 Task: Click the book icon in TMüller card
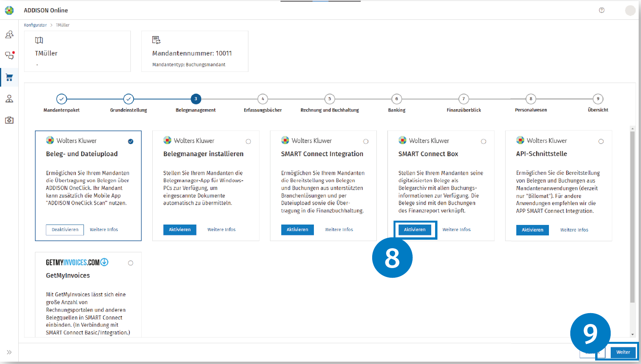click(39, 40)
